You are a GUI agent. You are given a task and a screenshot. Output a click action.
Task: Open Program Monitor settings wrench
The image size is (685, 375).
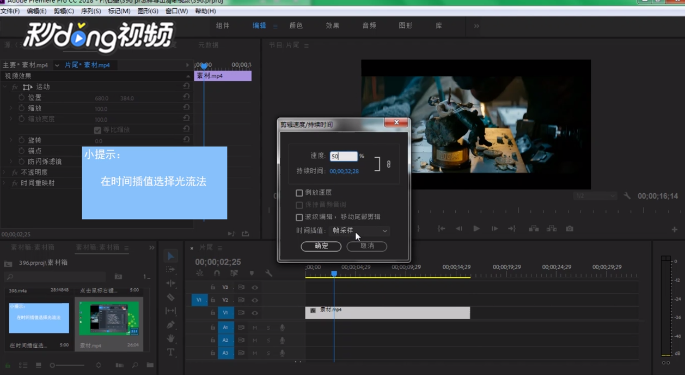(x=627, y=196)
